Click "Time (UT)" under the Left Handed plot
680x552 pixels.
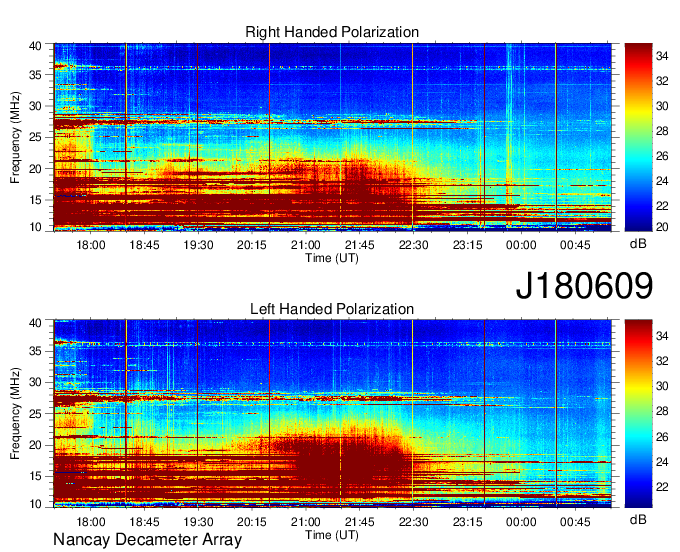pos(332,535)
